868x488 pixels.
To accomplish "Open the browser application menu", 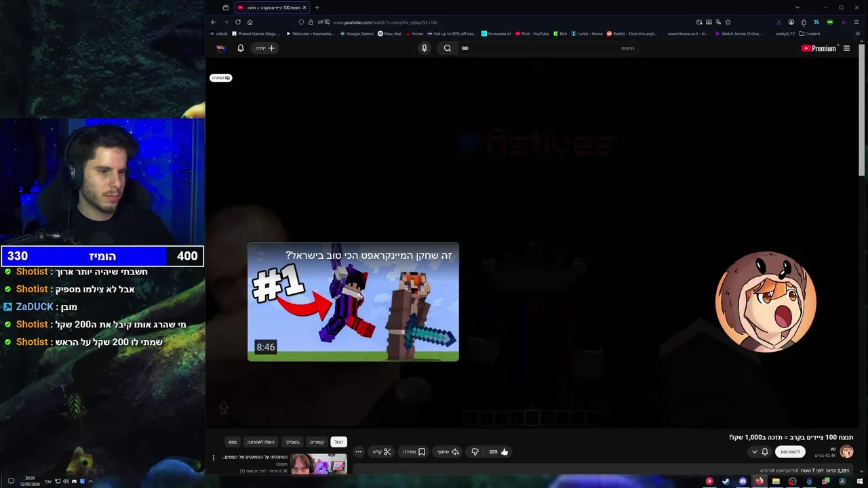I will [856, 22].
